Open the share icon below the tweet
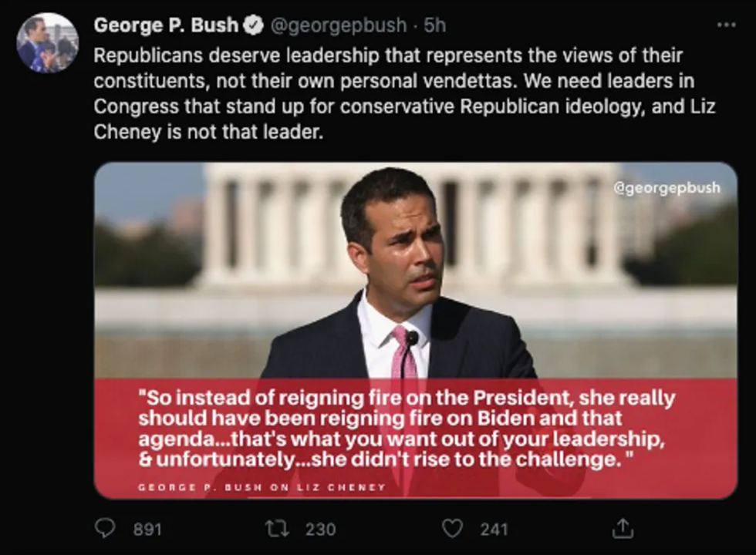The width and height of the screenshot is (756, 555). click(x=623, y=528)
